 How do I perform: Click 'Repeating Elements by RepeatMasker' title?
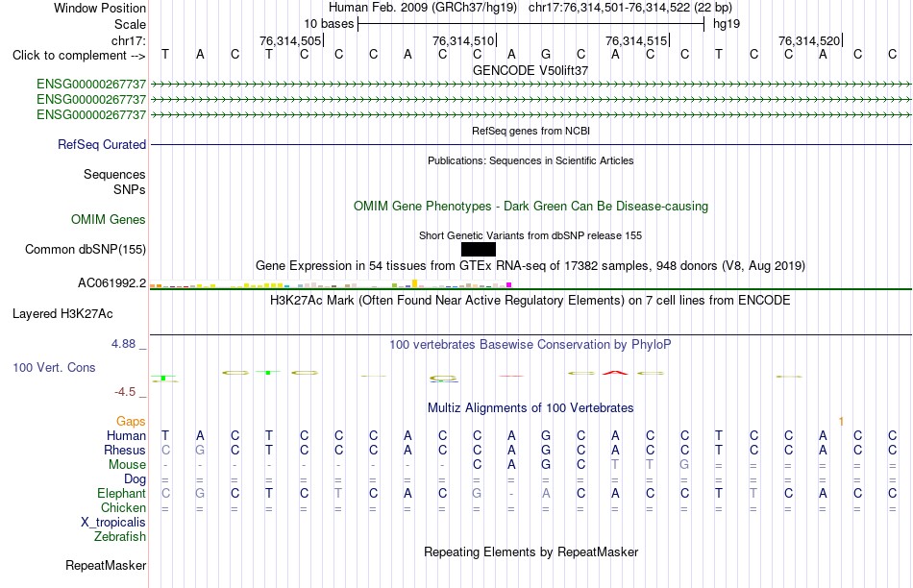tap(531, 551)
